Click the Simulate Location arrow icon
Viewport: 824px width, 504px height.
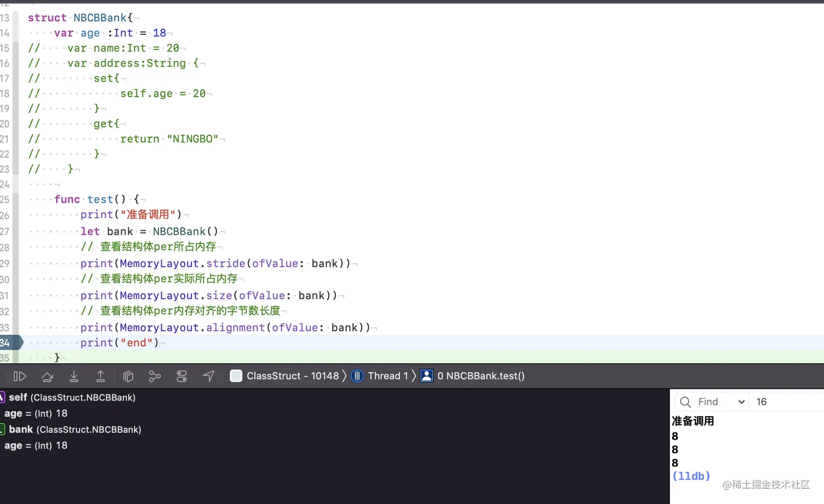[x=209, y=376]
